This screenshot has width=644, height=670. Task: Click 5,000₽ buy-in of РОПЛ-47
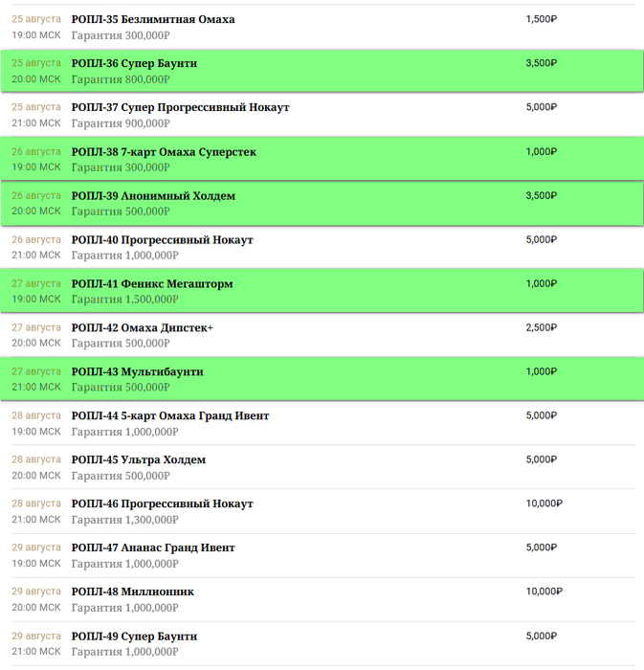tap(541, 547)
